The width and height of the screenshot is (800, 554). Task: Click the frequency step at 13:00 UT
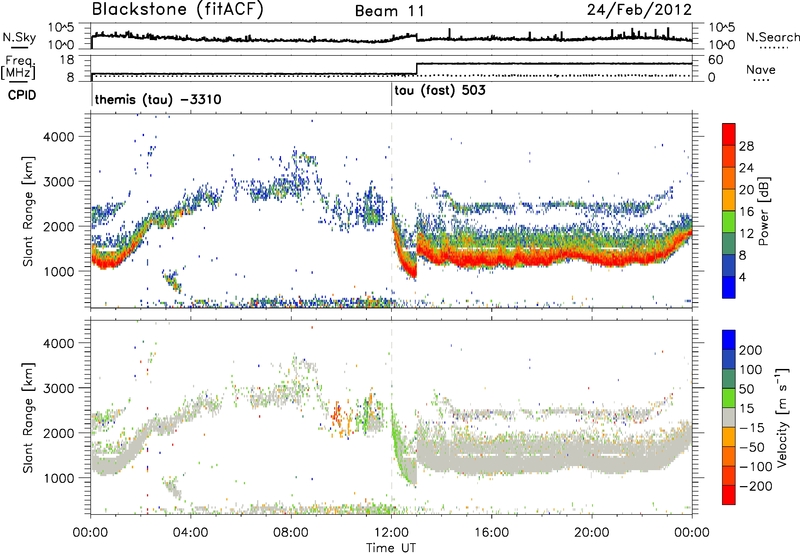coord(417,68)
